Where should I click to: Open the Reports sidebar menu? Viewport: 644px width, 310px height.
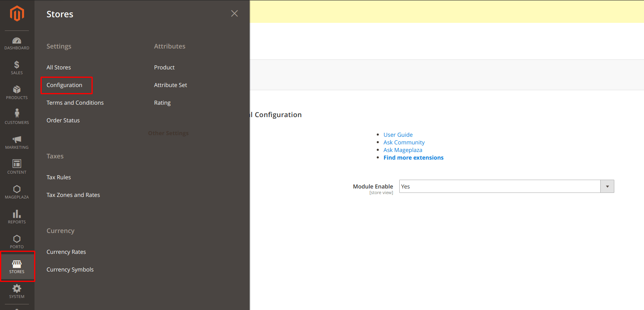(x=17, y=217)
